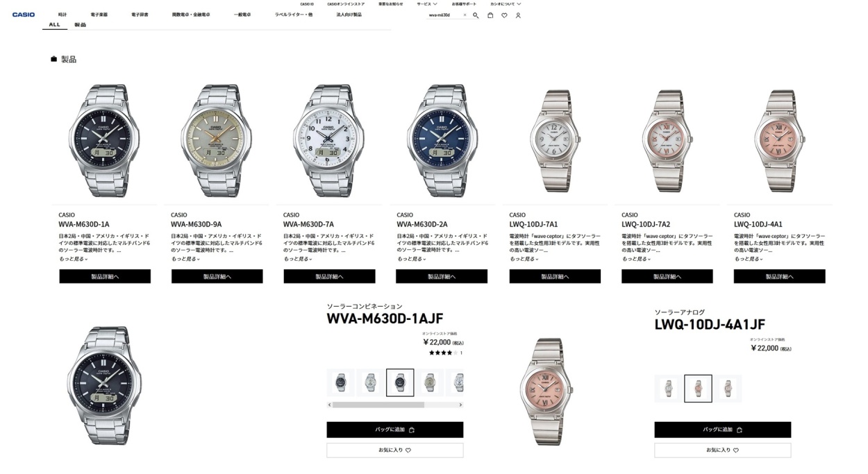Open favorites via the header heart icon
Image resolution: width=868 pixels, height=474 pixels.
504,15
